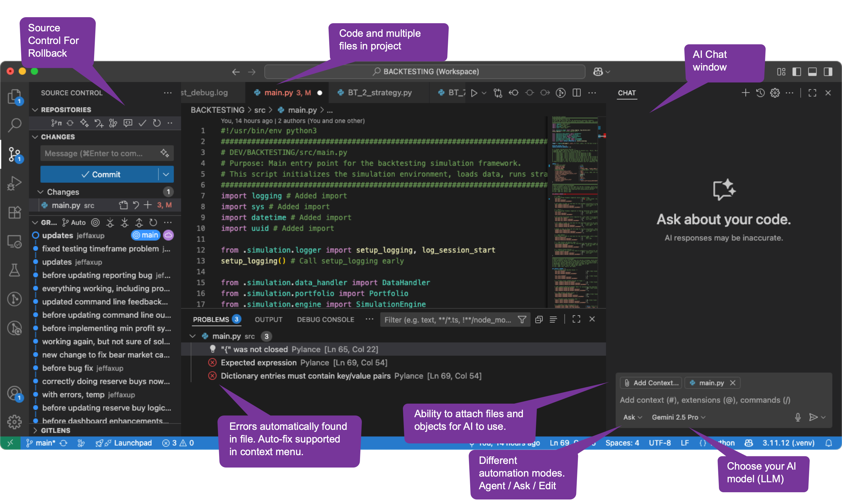The width and height of the screenshot is (842, 504).
Task: Click the chat history clock icon
Action: [761, 93]
